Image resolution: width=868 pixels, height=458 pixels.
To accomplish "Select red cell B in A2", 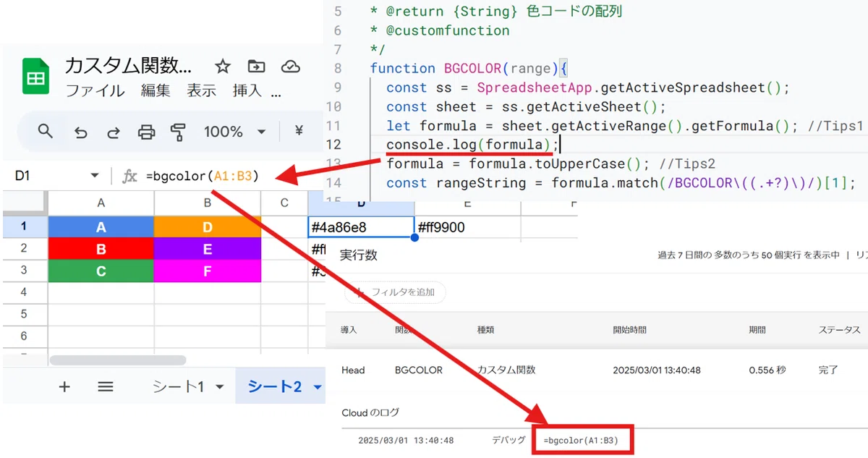I will click(x=101, y=249).
